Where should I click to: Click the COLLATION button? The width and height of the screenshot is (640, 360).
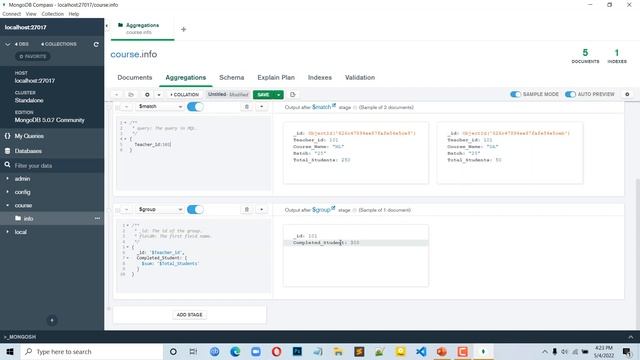point(184,94)
